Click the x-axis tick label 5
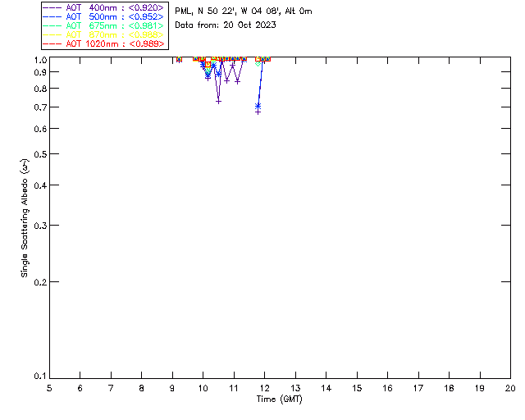525x420 pixels. 49,388
